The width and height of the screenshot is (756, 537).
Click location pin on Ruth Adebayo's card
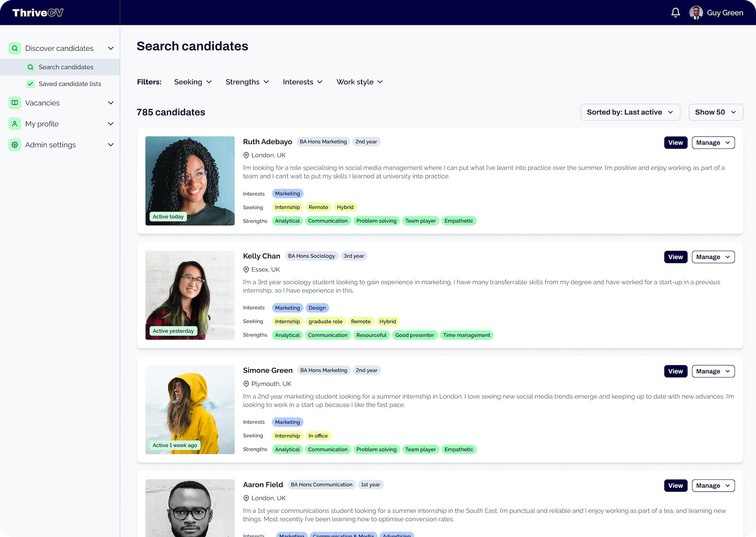(x=246, y=155)
